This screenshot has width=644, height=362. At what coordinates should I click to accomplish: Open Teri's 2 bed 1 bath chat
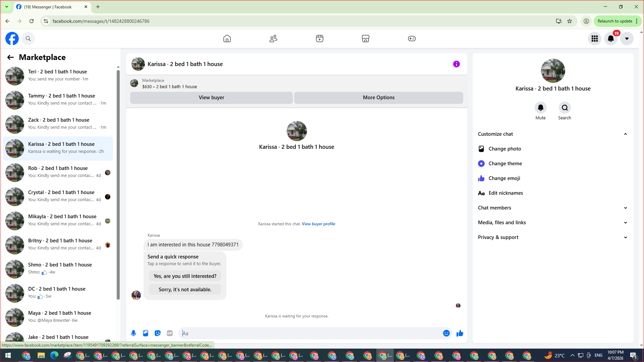pyautogui.click(x=58, y=76)
